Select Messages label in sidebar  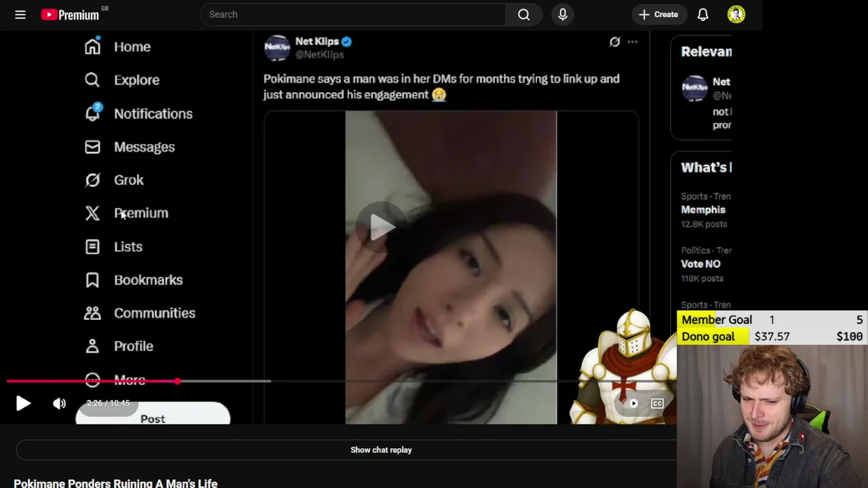144,147
